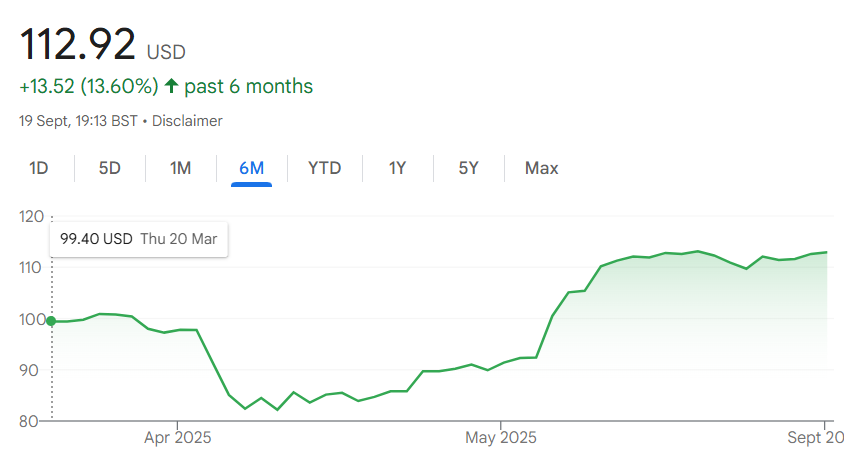Open the Max range tab
Image resolution: width=844 pixels, height=457 pixels.
click(x=541, y=168)
